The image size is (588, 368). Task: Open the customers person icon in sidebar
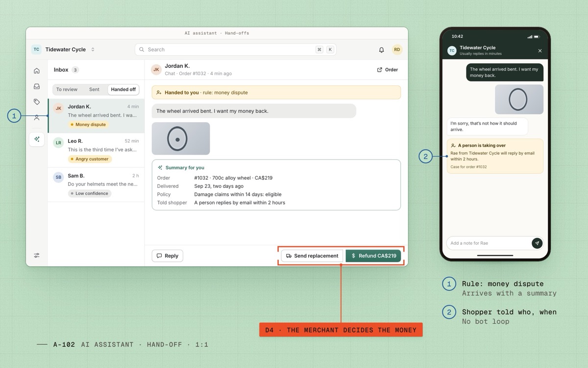(x=37, y=118)
